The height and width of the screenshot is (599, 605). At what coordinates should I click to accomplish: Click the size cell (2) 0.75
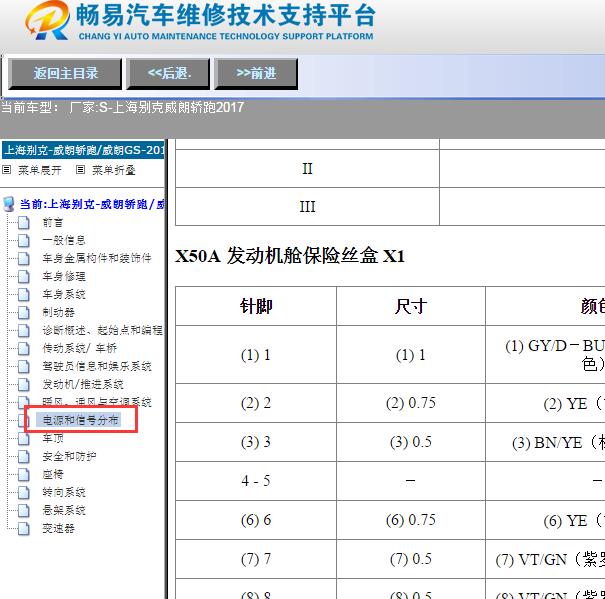point(411,403)
